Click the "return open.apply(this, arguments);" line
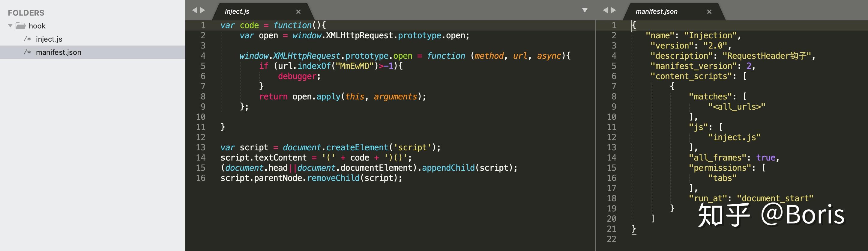The image size is (868, 251). (343, 96)
